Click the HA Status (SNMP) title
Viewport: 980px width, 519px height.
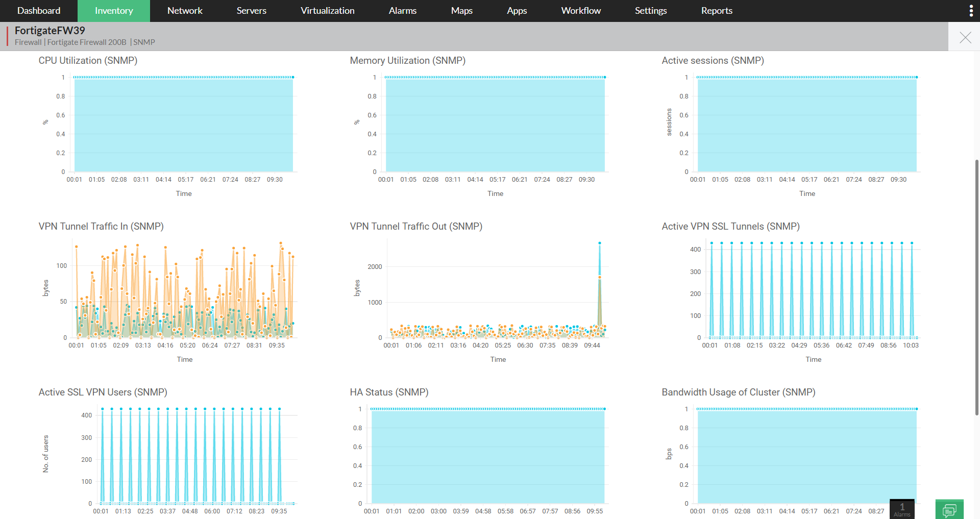coord(389,392)
